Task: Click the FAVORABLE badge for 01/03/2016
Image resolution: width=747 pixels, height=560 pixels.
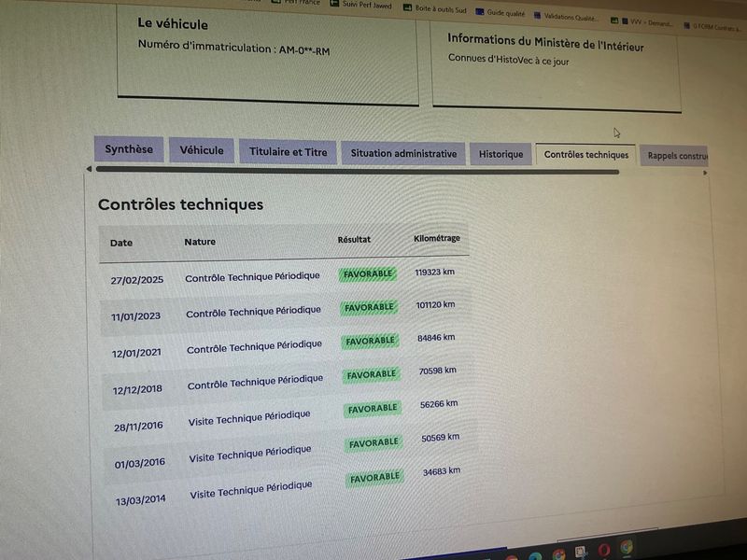Action: click(373, 443)
